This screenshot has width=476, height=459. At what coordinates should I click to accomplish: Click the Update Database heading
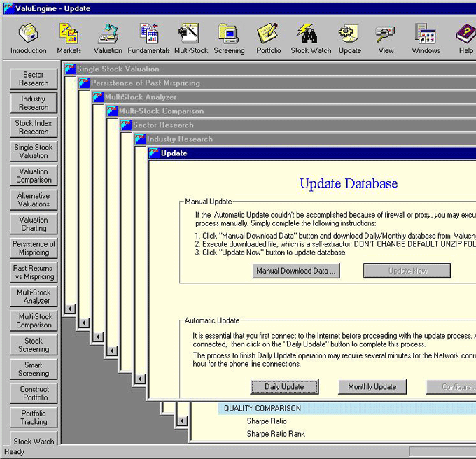pyautogui.click(x=349, y=183)
